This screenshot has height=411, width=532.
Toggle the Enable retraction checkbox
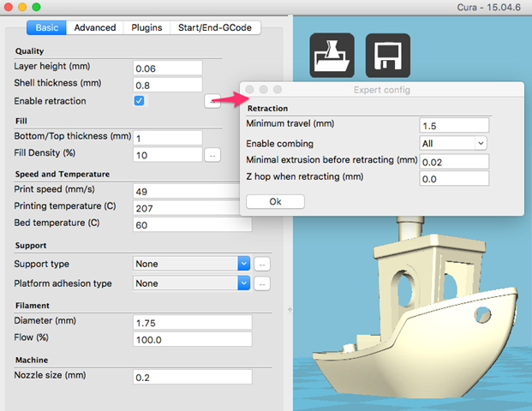[139, 101]
